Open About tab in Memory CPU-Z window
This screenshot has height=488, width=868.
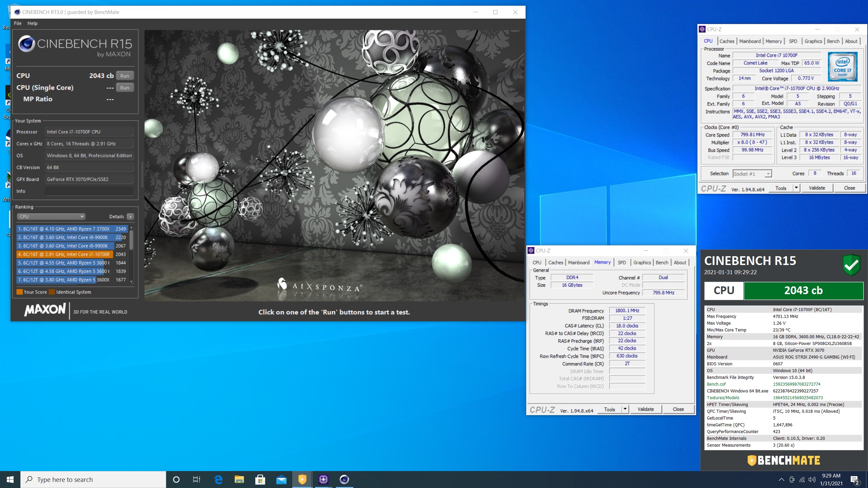(680, 262)
